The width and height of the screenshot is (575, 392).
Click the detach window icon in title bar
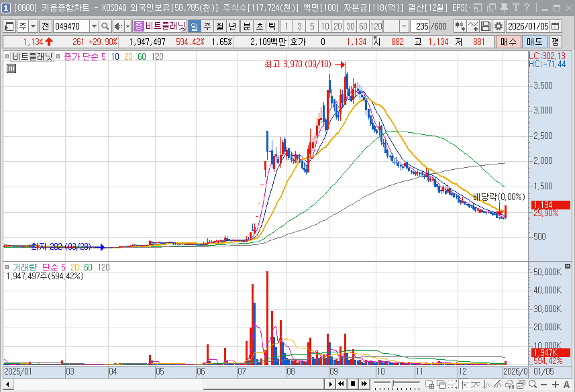pos(478,7)
